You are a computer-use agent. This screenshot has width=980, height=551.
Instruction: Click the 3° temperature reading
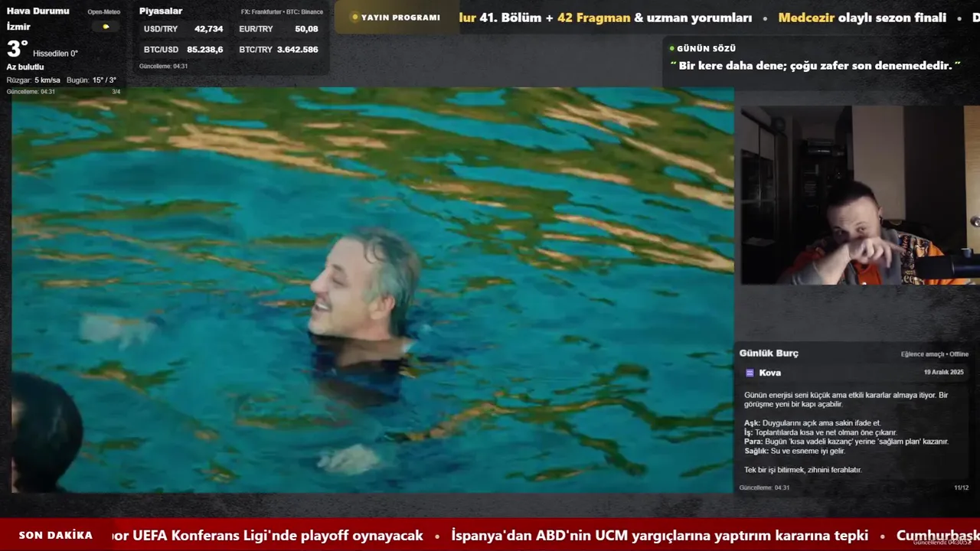click(17, 49)
